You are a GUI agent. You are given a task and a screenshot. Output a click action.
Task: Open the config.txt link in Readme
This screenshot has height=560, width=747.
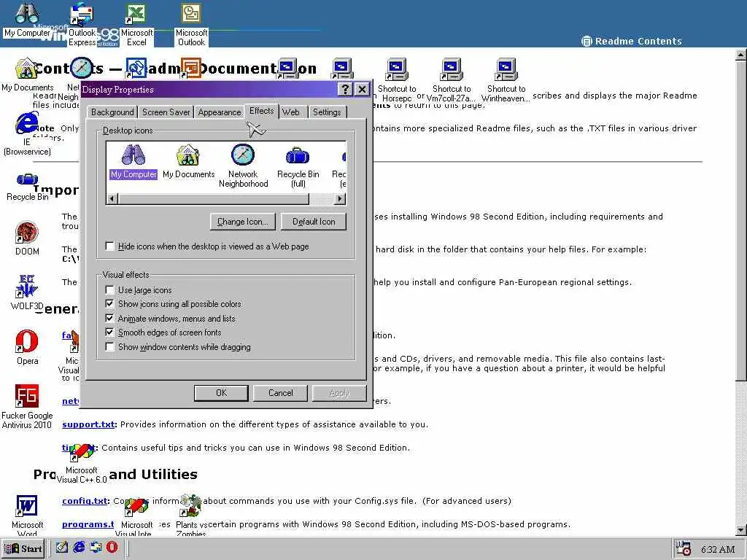85,501
